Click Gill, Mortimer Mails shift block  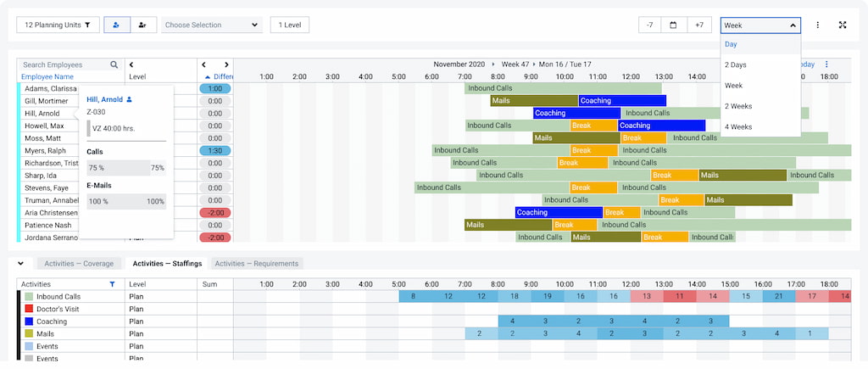pos(534,101)
